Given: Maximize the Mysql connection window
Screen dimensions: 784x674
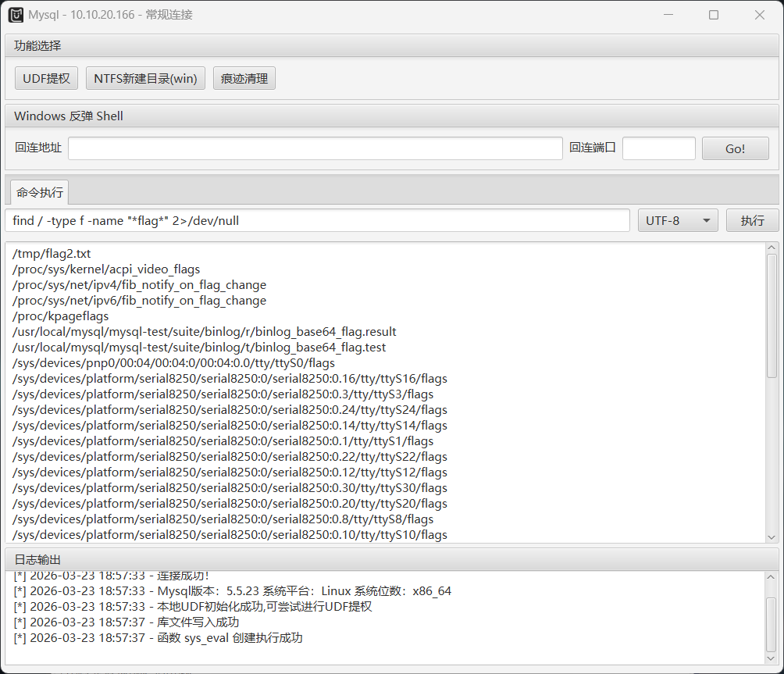Looking at the screenshot, I should tap(713, 15).
